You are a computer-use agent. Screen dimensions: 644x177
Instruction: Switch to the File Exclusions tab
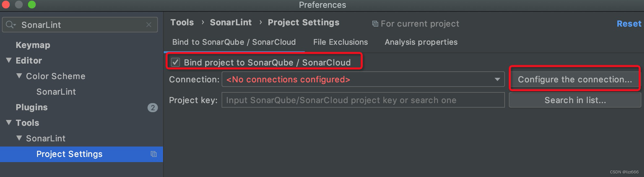point(341,42)
